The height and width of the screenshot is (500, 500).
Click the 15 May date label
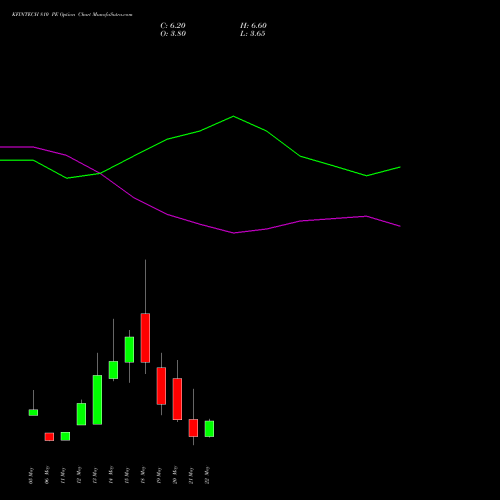127,476
